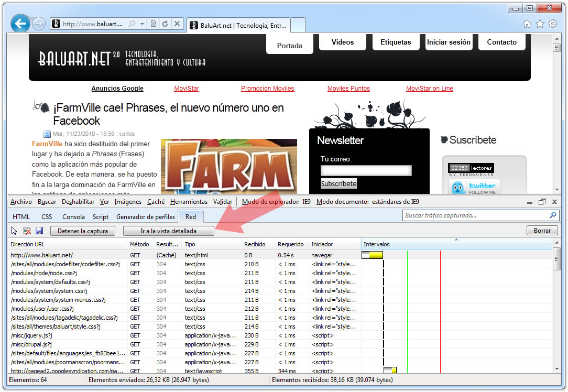Image resolution: width=568 pixels, height=392 pixels.
Task: Click the Anuncios Google link
Action: click(x=117, y=89)
